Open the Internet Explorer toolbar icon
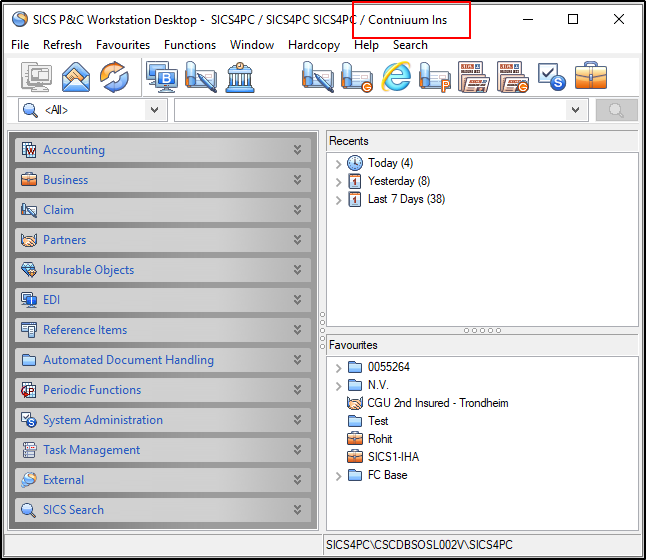Image resolution: width=646 pixels, height=560 pixels. (x=396, y=77)
